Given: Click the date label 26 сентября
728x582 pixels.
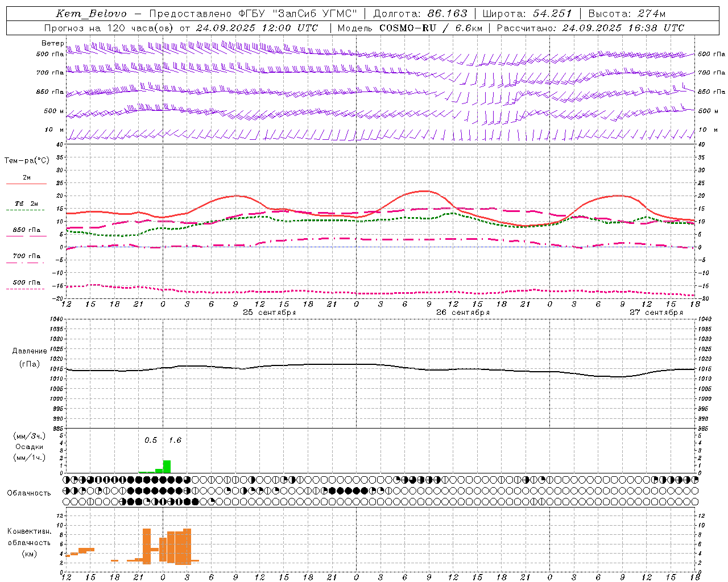Looking at the screenshot, I should [x=463, y=313].
